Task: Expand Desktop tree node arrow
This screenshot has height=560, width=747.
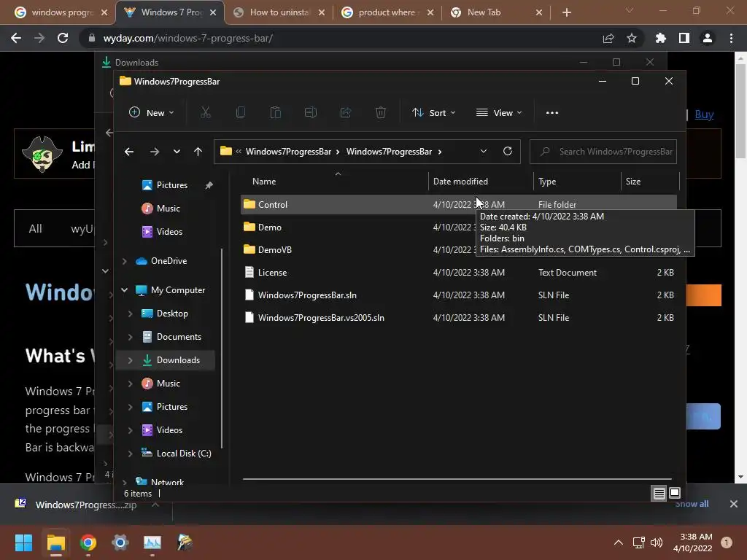Action: point(130,314)
